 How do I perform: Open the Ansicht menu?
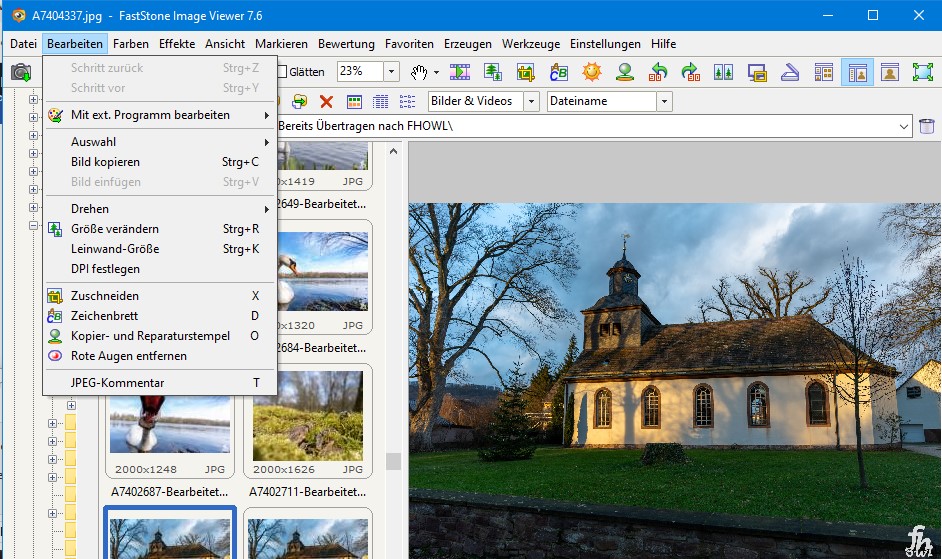coord(225,44)
